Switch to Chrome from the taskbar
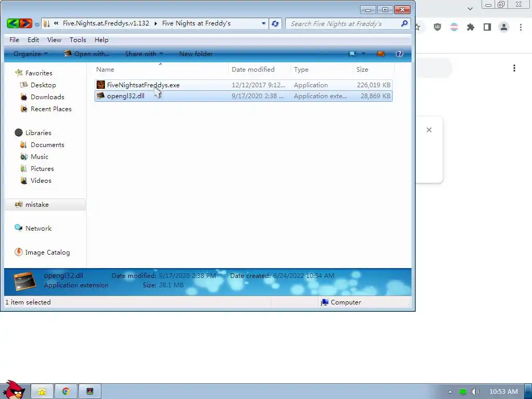Screen dimensions: 532x399 point(66,392)
